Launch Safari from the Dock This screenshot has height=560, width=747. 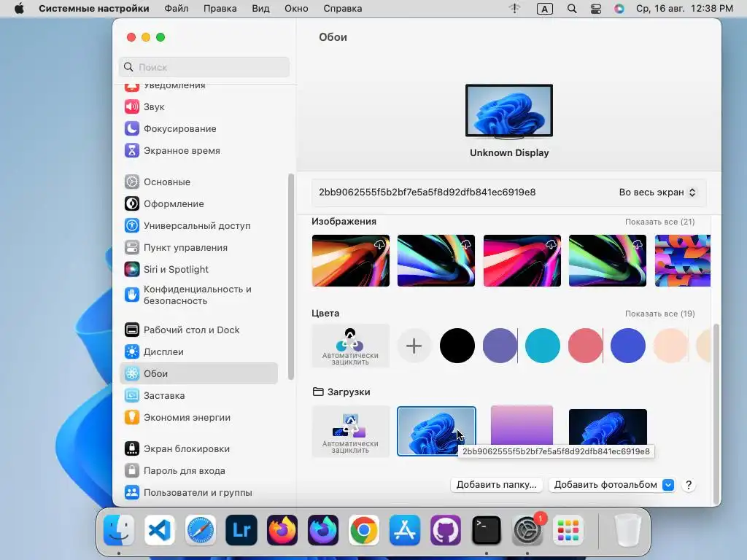[201, 530]
